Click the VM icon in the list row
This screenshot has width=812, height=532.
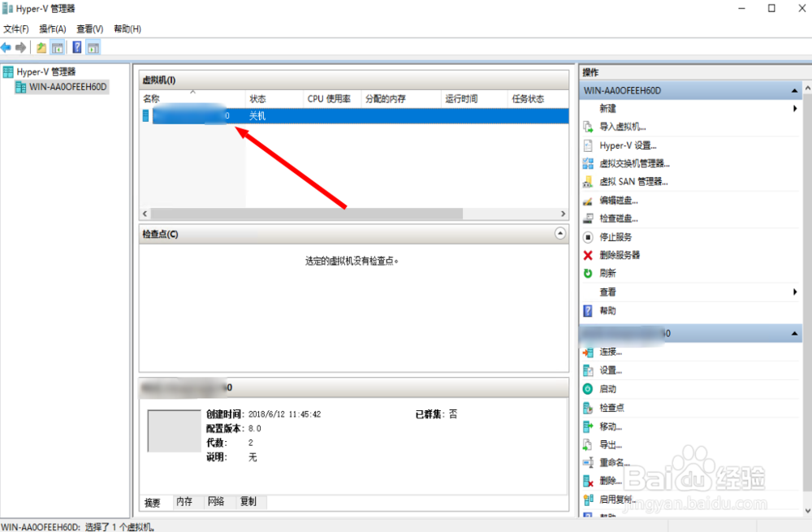pos(145,116)
